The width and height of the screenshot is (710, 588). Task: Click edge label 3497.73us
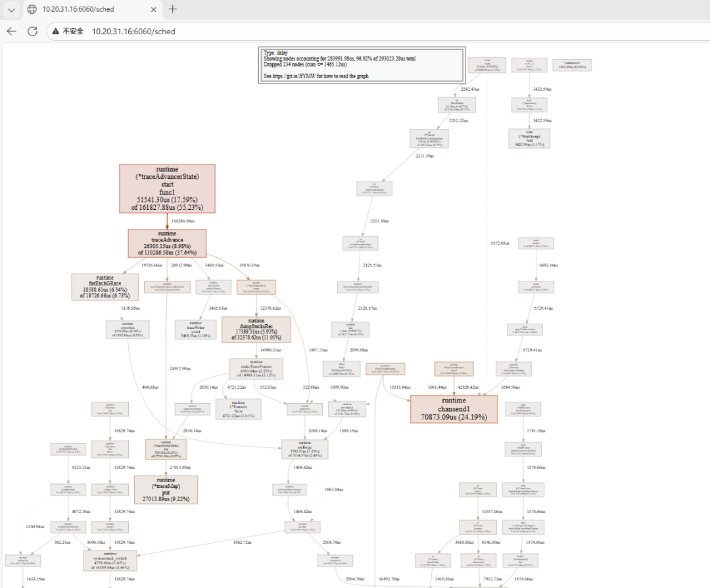point(318,350)
